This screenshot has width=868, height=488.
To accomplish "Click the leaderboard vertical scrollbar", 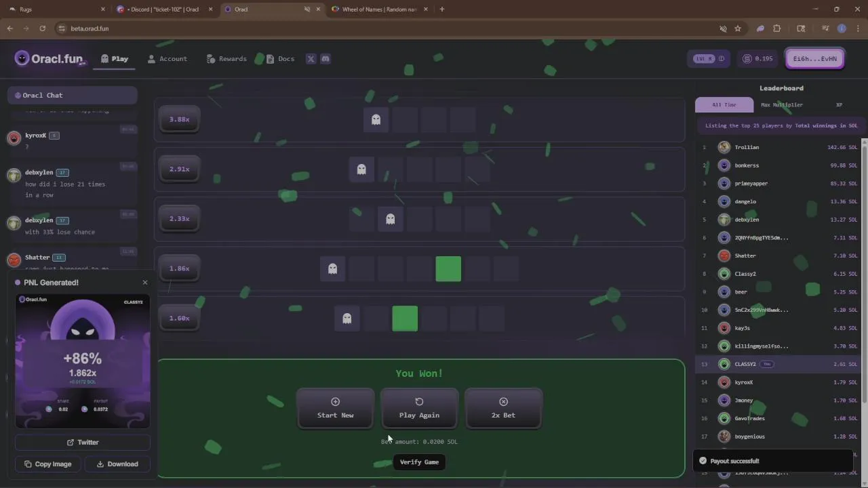I will 864,271.
